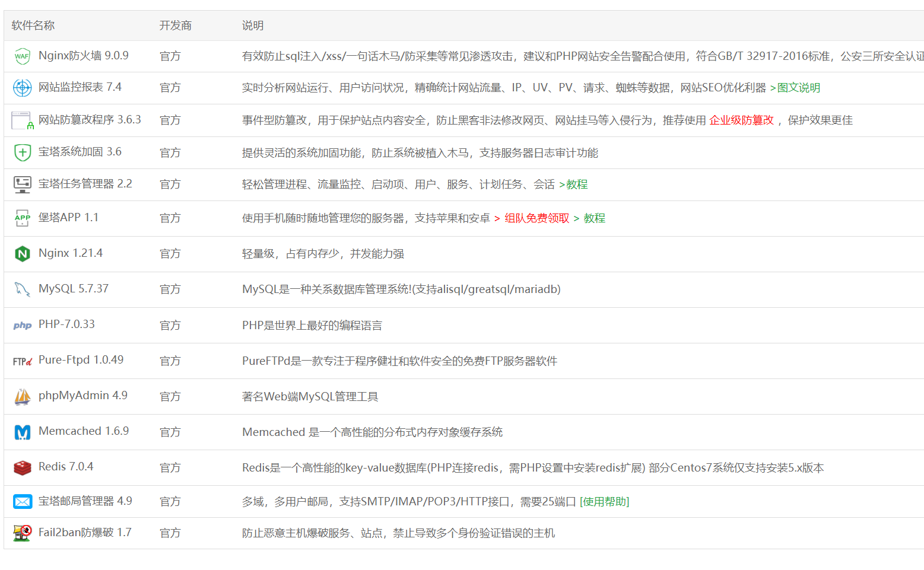Image resolution: width=924 pixels, height=570 pixels.
Task: Click the MySQL dolphin icon
Action: point(22,289)
